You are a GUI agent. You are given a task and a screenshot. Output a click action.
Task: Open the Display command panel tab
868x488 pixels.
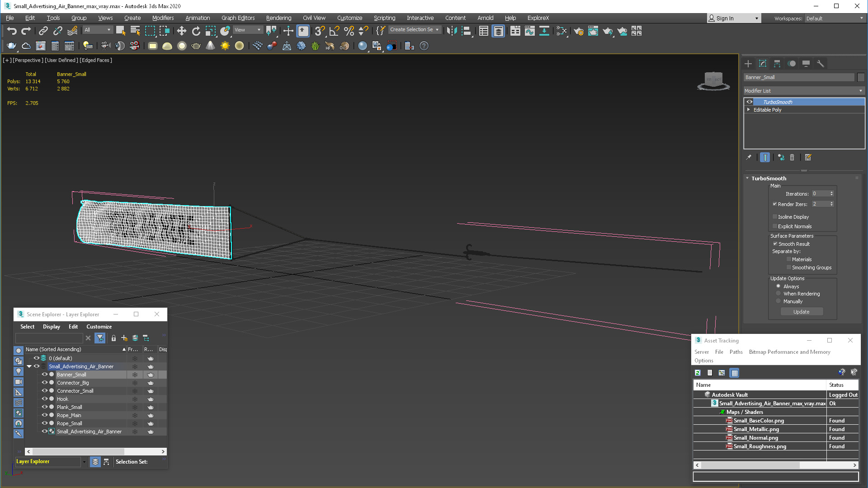pos(806,64)
